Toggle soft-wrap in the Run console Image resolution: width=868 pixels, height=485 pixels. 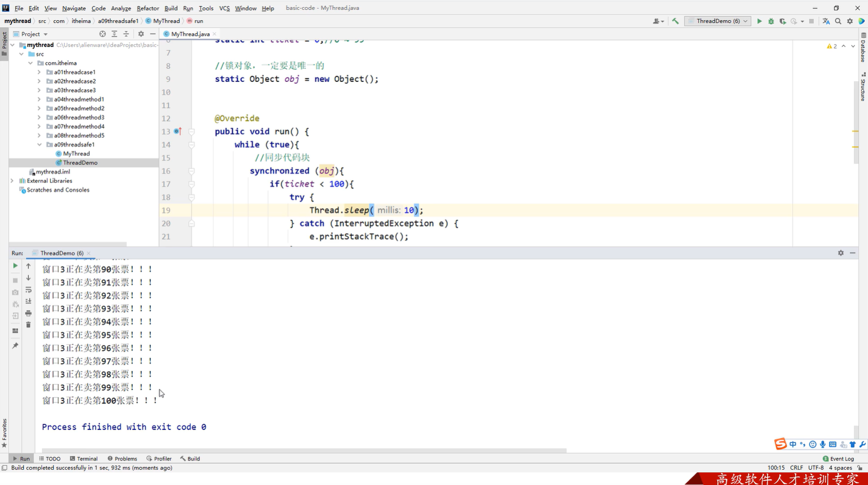[x=28, y=290]
